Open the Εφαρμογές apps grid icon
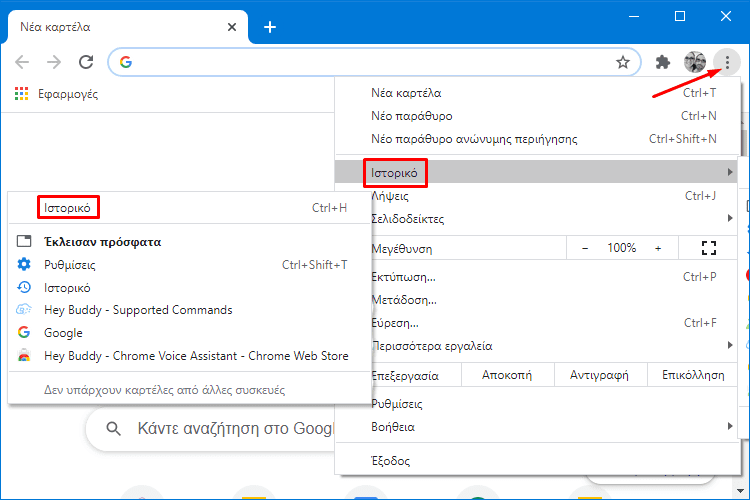This screenshot has height=500, width=750. pyautogui.click(x=22, y=94)
